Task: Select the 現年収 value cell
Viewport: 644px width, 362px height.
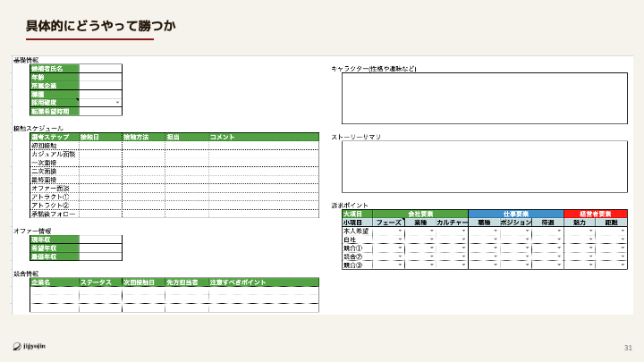Action: 100,240
